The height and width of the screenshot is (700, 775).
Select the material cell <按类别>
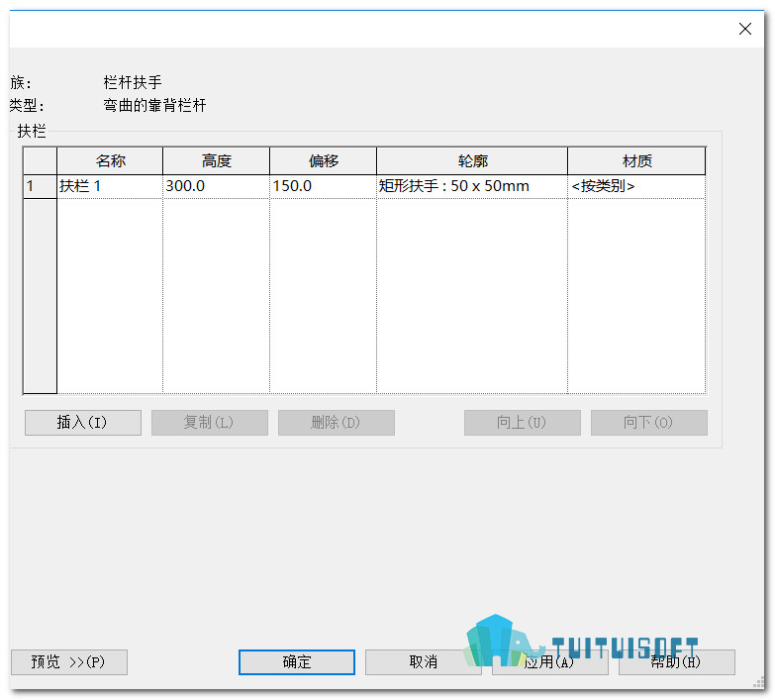[636, 186]
